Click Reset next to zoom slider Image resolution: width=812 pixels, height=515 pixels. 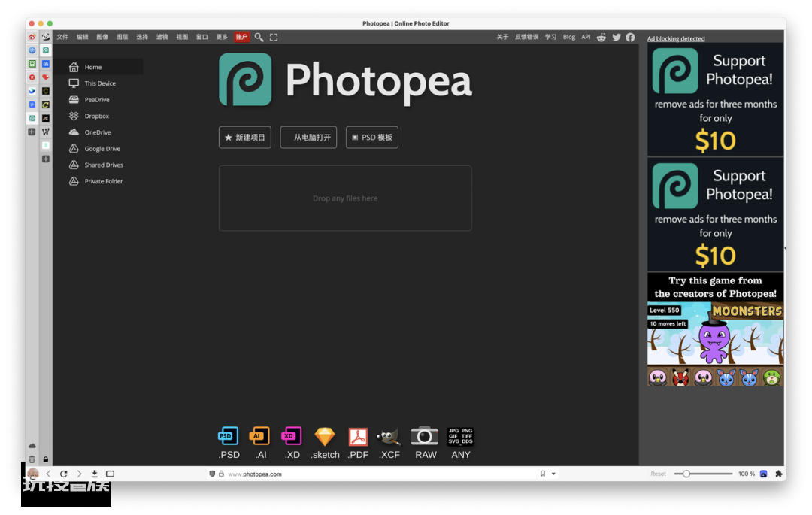click(658, 474)
